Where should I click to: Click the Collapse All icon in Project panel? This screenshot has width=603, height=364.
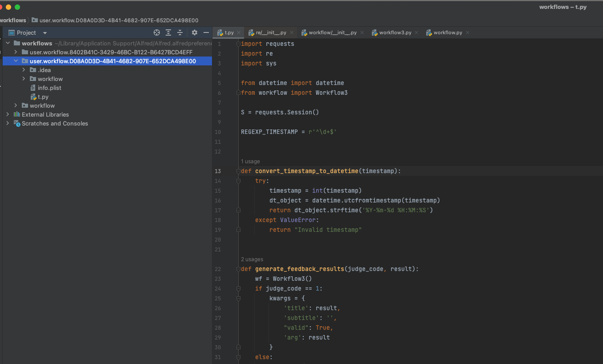[180, 32]
